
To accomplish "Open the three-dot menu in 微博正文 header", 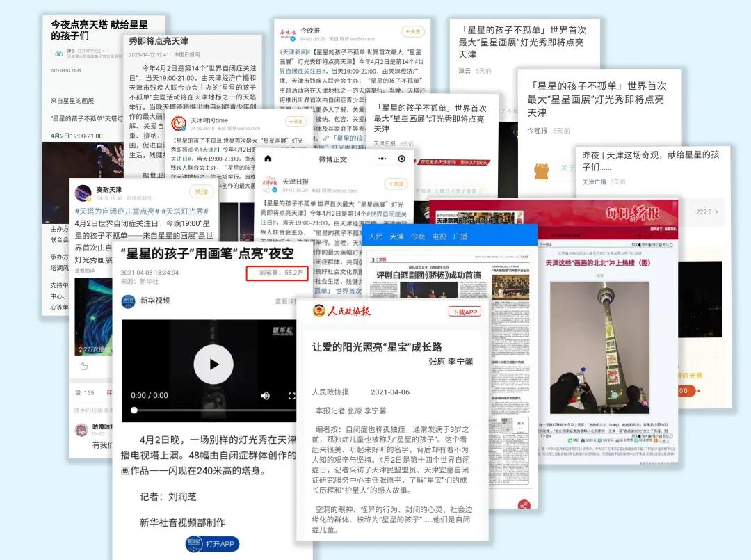I will tap(382, 159).
